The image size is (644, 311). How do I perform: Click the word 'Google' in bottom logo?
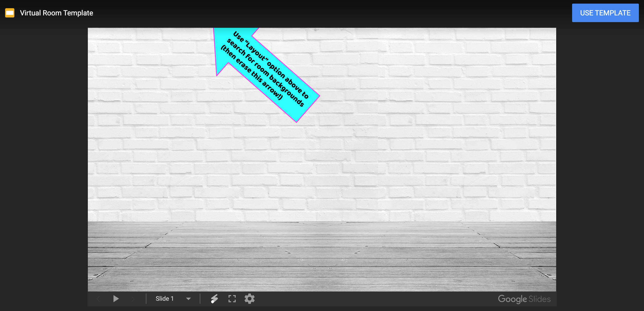click(x=512, y=299)
